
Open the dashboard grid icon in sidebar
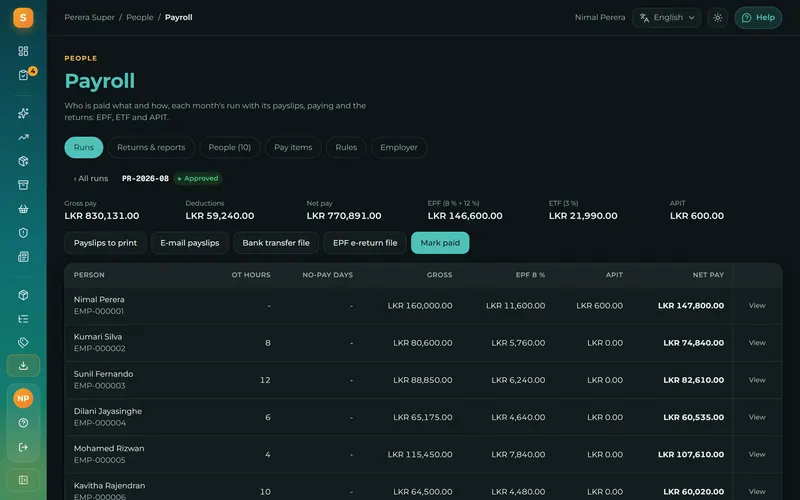(x=23, y=51)
